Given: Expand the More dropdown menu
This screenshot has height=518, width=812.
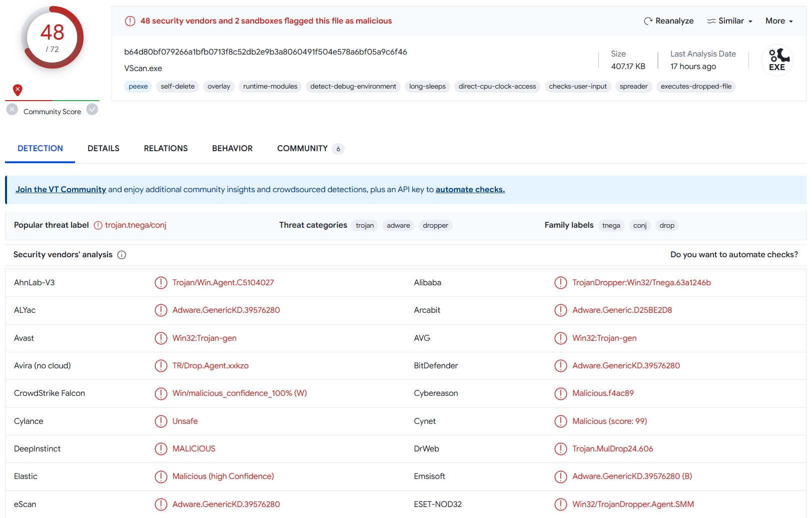Looking at the screenshot, I should point(779,21).
